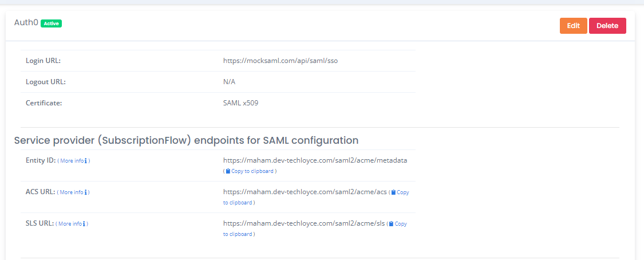Click info icon beside SLS URL
Screen dimensions: 644x260
pos(84,224)
